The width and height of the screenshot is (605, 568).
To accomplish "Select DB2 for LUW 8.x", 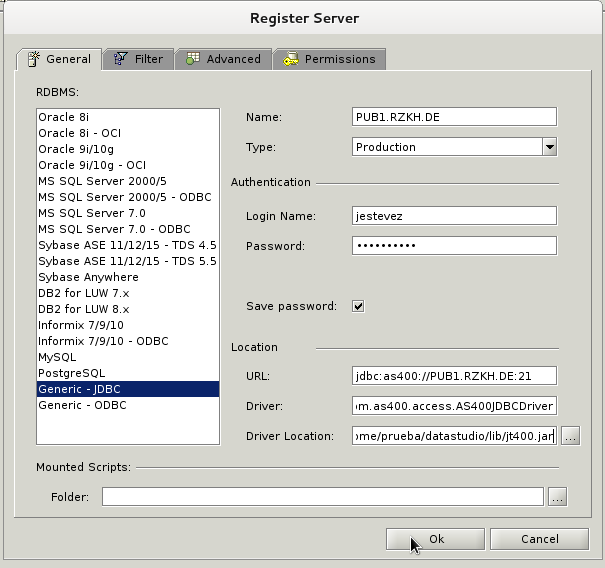I will pyautogui.click(x=128, y=309).
